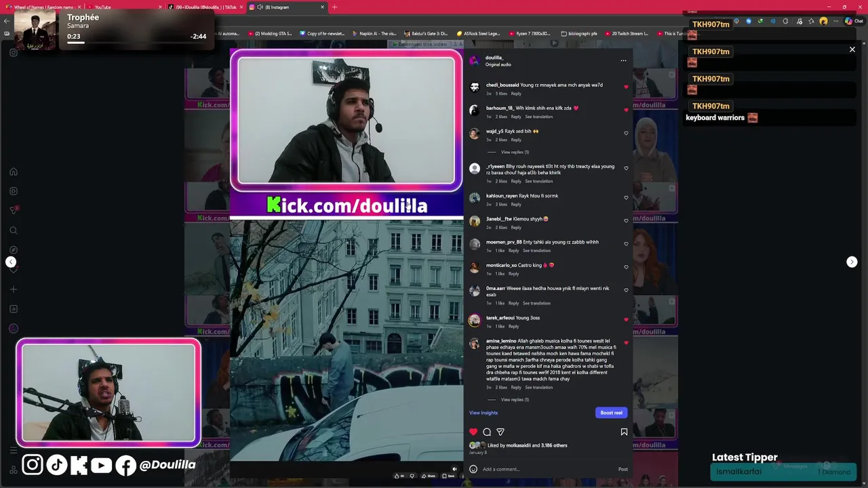Like wajd_y5's comment
Image resolution: width=868 pixels, height=488 pixels.
pos(626,133)
